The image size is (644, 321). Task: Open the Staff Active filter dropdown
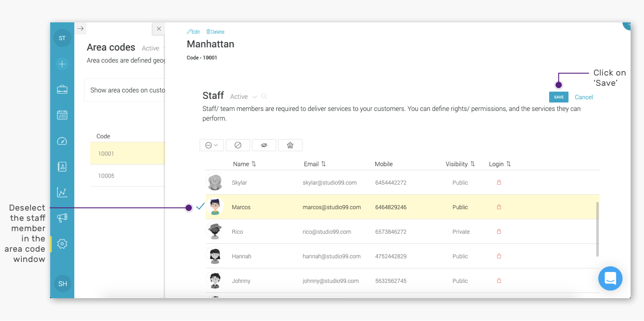244,97
